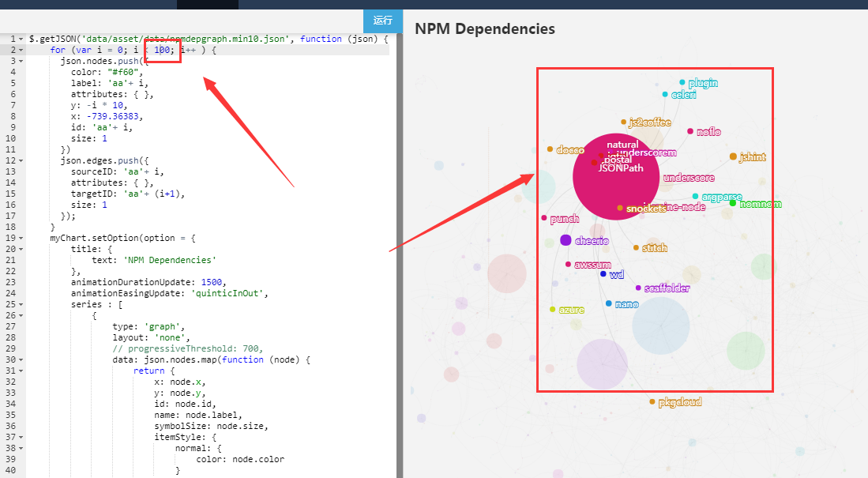868x478 pixels.
Task: Select the green nomnom node
Action: (732, 203)
